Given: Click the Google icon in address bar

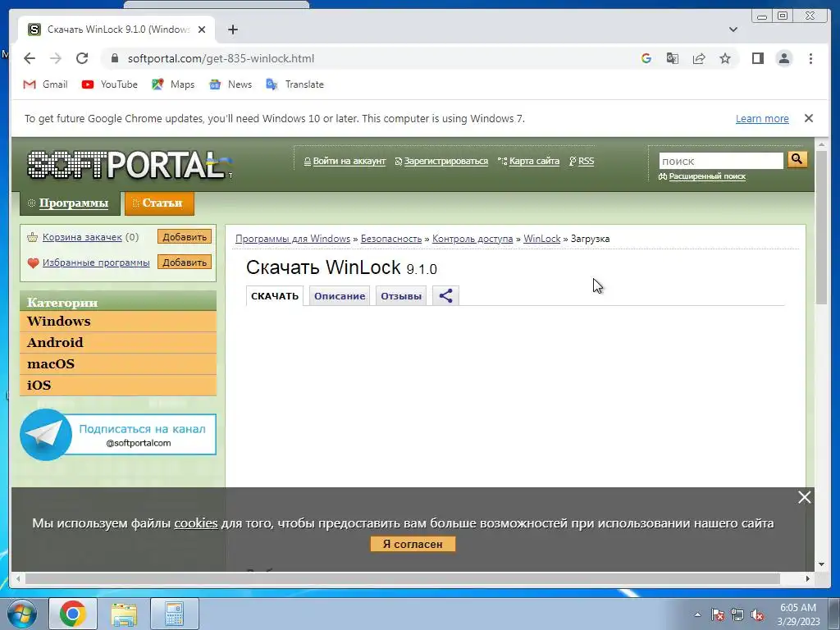Looking at the screenshot, I should point(646,58).
